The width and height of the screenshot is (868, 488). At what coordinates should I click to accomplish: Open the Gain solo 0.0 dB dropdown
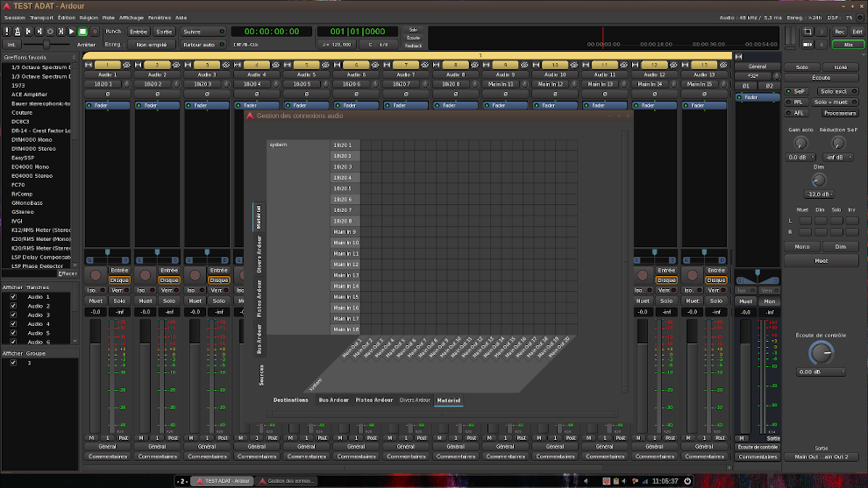[x=800, y=158]
